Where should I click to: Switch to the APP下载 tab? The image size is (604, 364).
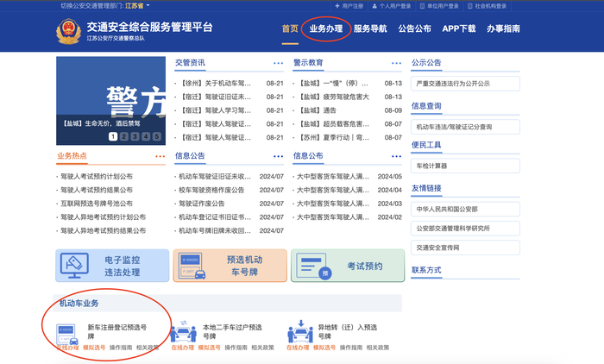point(457,28)
